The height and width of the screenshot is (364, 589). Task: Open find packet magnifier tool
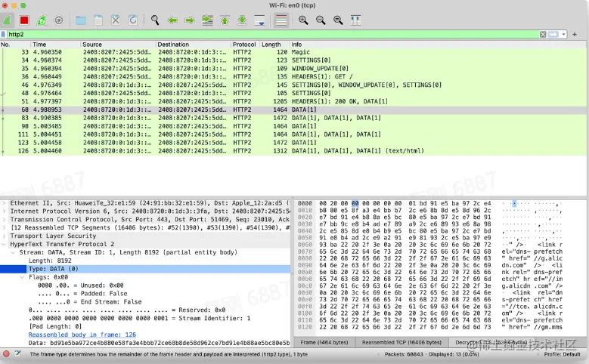point(155,20)
